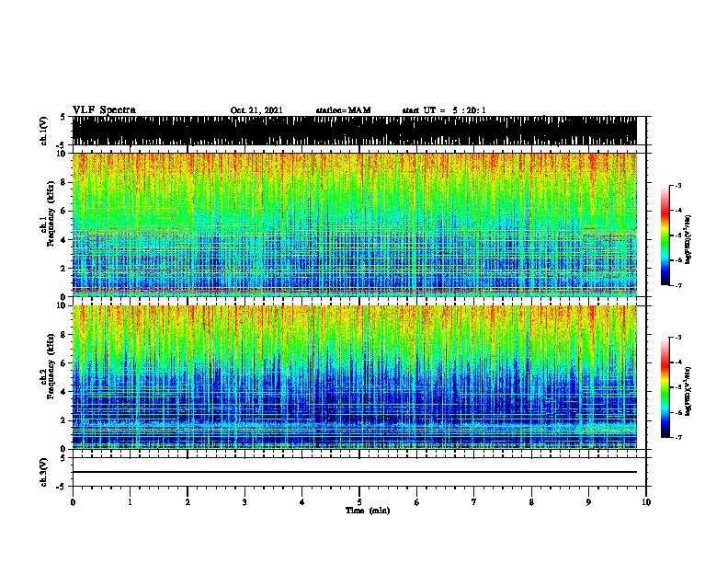Screen dimensions: 728x563
Task: Select the "Time (min)" x-axis label
Action: point(368,511)
